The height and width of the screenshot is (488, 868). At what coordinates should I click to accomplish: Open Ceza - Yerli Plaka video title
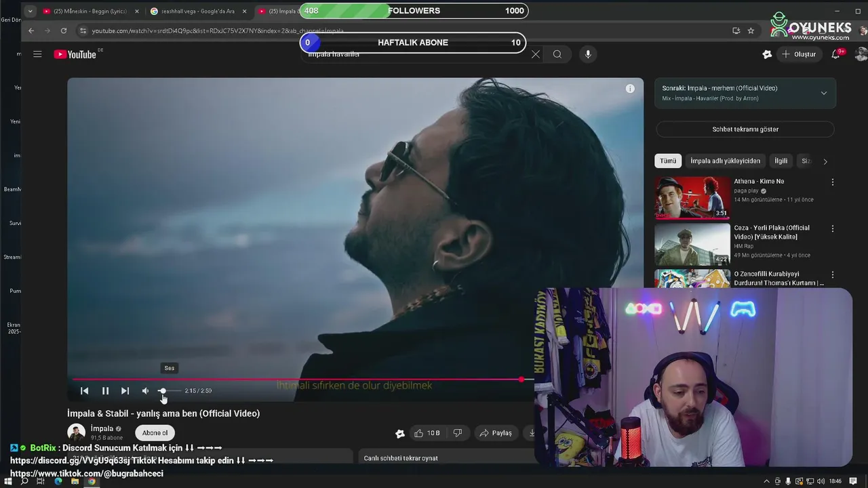tap(772, 232)
